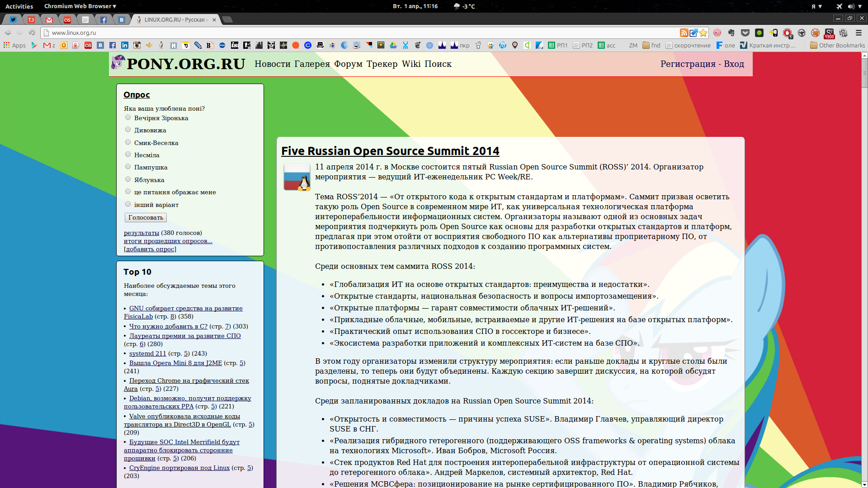The image size is (868, 488).
Task: Select the 'Вечірня Зіронька' poll option
Action: [128, 117]
